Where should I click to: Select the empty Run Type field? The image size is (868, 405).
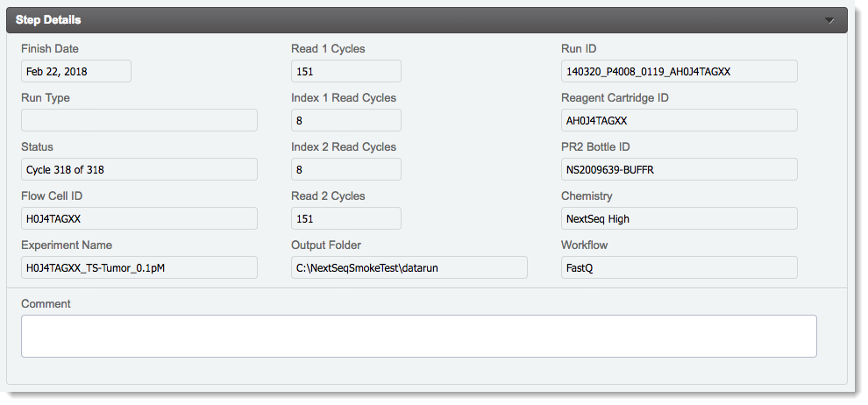click(139, 120)
